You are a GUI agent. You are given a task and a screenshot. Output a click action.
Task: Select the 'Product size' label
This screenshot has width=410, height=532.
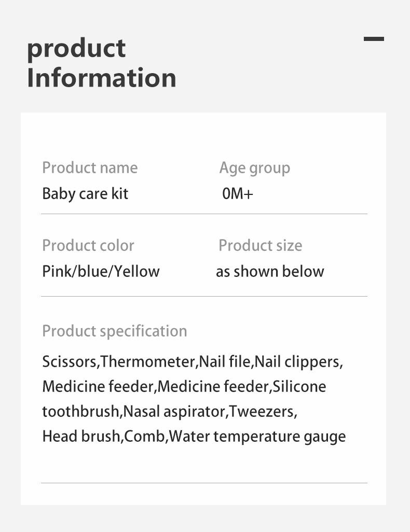[260, 245]
